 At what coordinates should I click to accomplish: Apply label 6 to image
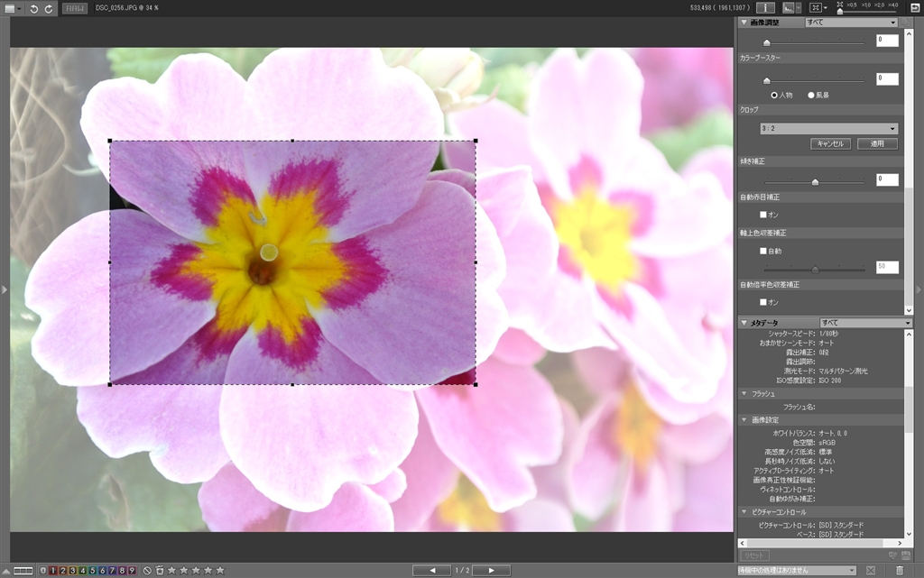point(103,571)
